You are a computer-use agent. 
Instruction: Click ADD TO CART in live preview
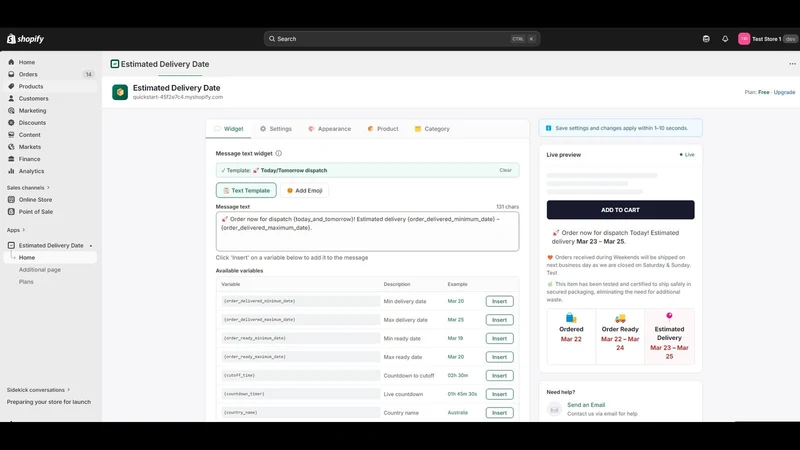tap(620, 210)
